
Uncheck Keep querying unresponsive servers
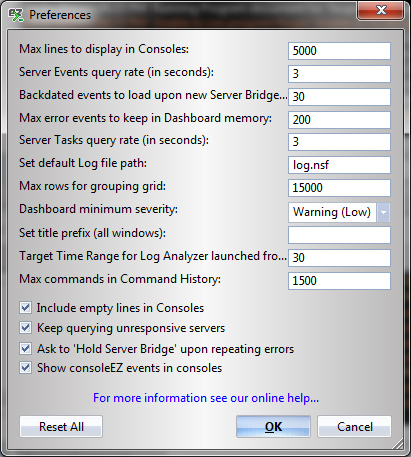tap(26, 328)
